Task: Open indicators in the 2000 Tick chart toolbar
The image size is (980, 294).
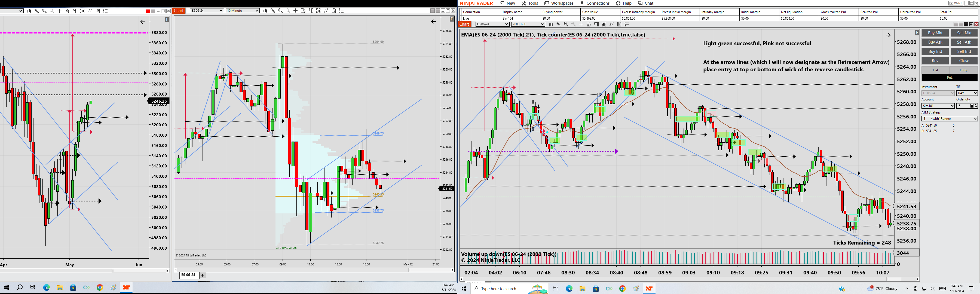Action: [x=604, y=24]
